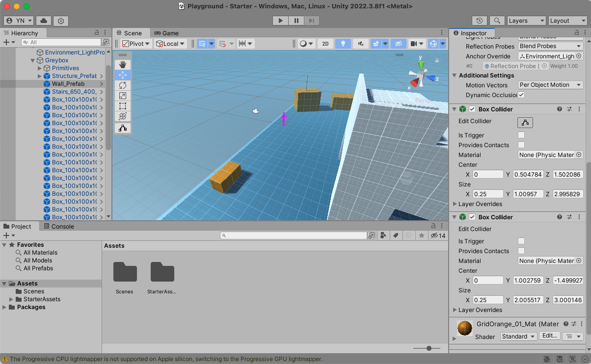Toggle 2D scene view mode
591x364 pixels.
(x=325, y=44)
